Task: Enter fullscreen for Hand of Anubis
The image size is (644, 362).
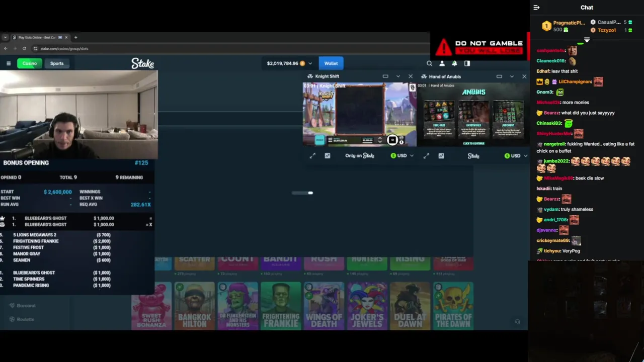Action: coord(426,156)
